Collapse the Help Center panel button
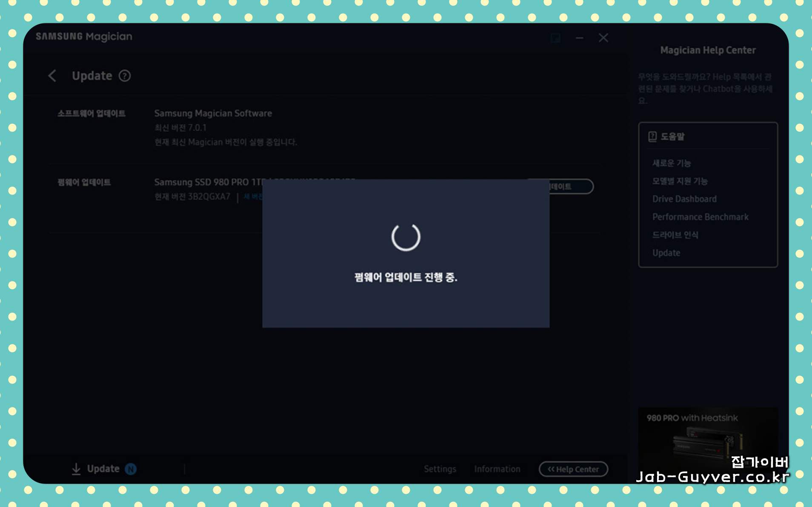The height and width of the screenshot is (507, 812). tap(573, 469)
